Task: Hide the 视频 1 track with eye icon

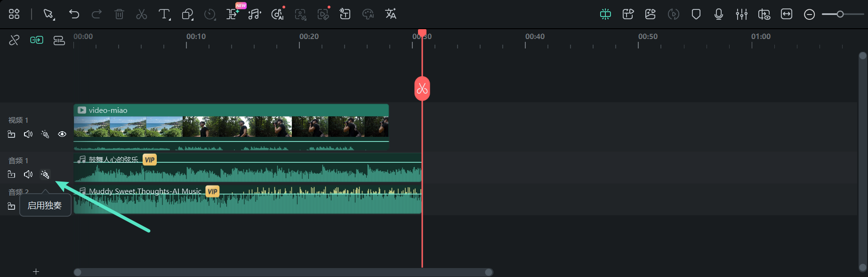Action: pos(62,135)
